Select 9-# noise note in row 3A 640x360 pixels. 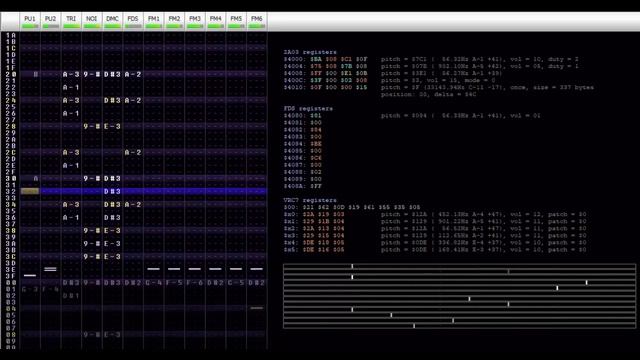(x=92, y=244)
